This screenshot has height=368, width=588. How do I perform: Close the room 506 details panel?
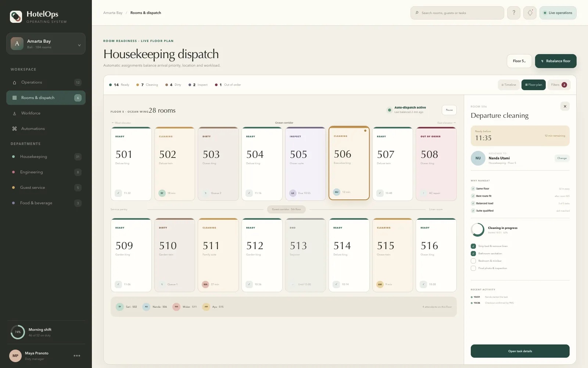pyautogui.click(x=565, y=106)
